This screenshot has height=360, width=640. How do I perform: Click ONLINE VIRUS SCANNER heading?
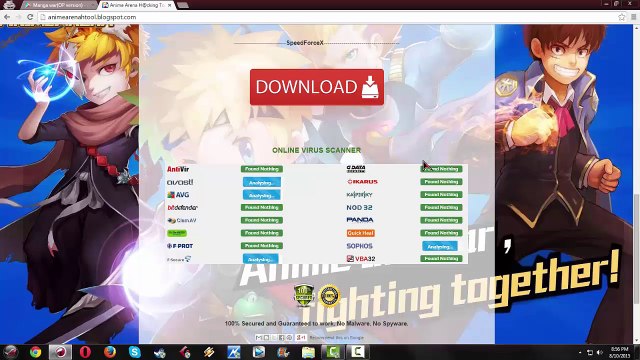(316, 150)
